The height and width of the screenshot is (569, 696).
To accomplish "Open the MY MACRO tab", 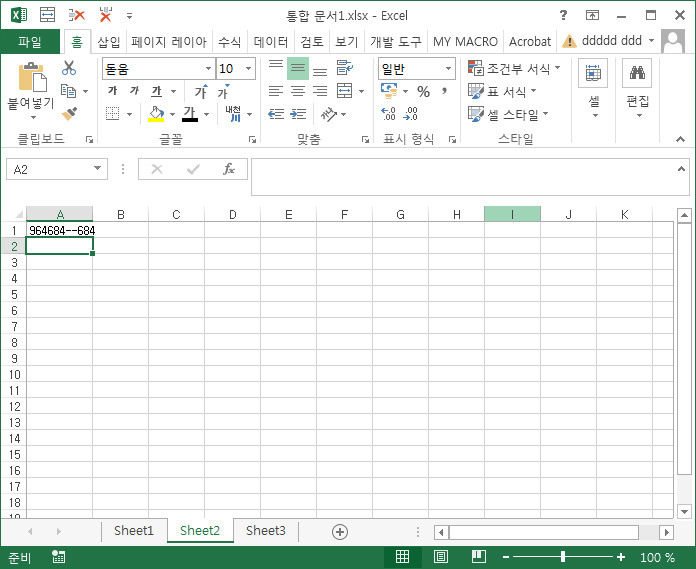I will (465, 42).
